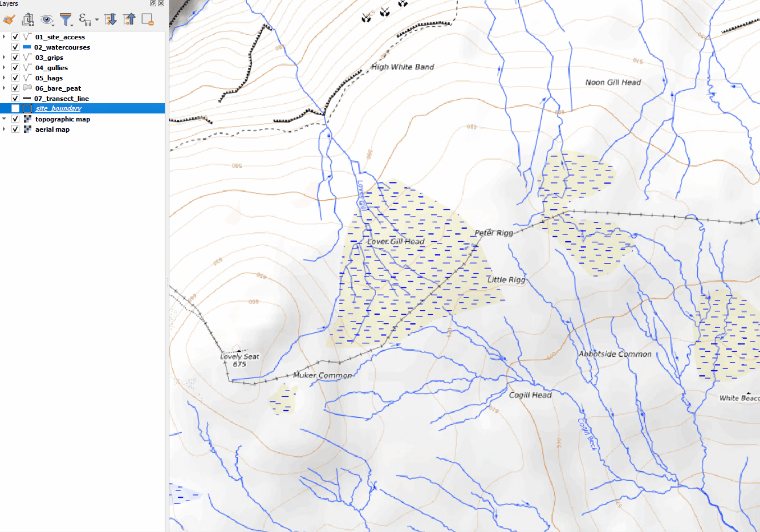Float the Layers panel using undock icon
760x532 pixels.
point(153,3)
